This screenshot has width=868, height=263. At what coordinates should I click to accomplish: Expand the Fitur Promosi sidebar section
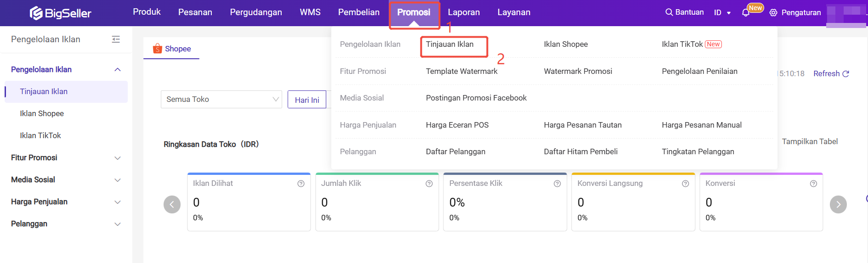coord(66,158)
